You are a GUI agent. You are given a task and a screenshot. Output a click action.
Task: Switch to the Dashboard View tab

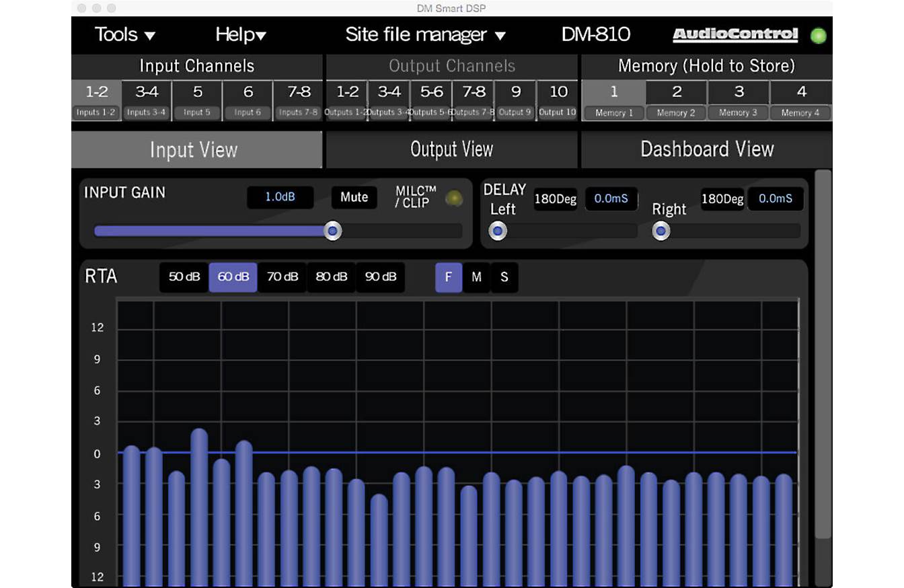click(706, 149)
